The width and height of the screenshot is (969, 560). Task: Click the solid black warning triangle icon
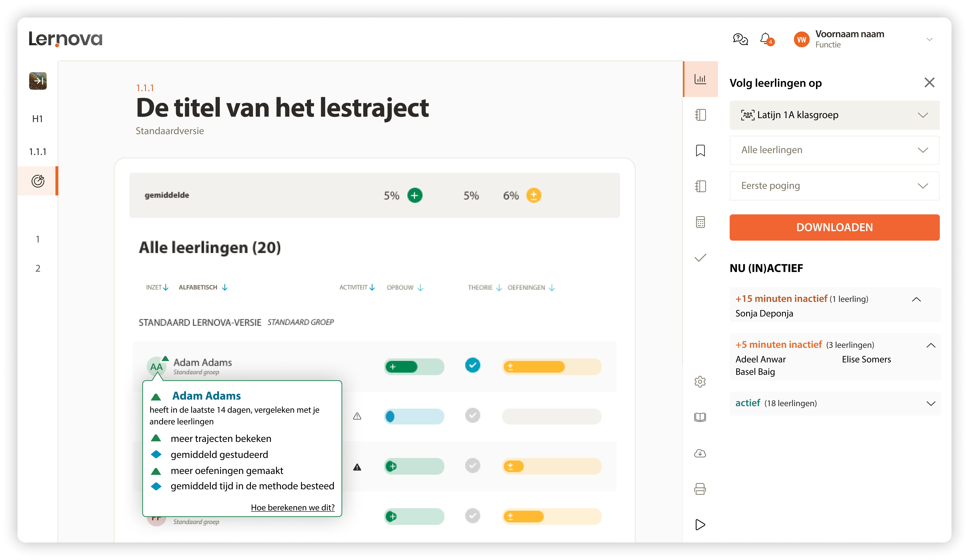(357, 467)
